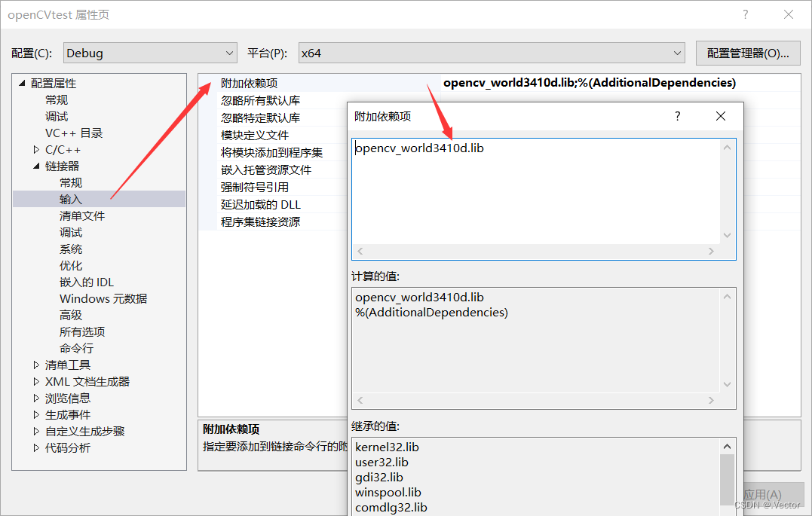Select the 延迟加载的 DLL property row
The height and width of the screenshot is (516, 812).
(261, 204)
